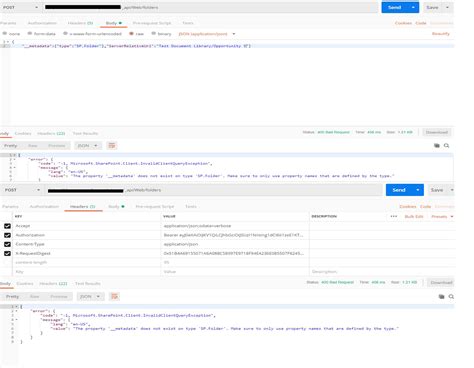Open Pre-request Script tab in the lower request

pos(155,207)
